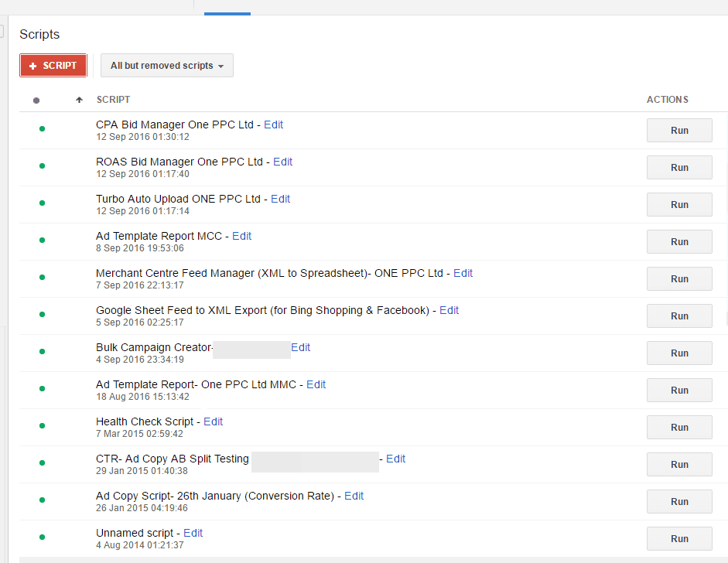This screenshot has height=563, width=728.
Task: Open the 'All but removed scripts' dropdown
Action: (166, 66)
